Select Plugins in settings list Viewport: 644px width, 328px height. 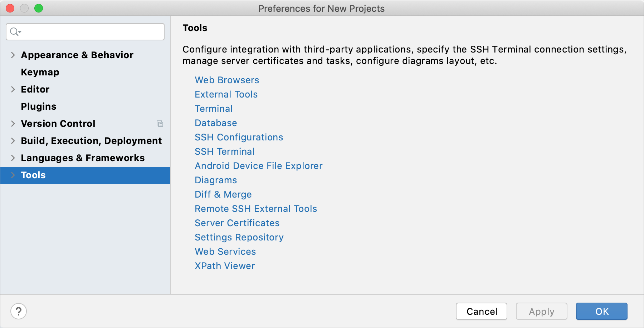tap(39, 106)
